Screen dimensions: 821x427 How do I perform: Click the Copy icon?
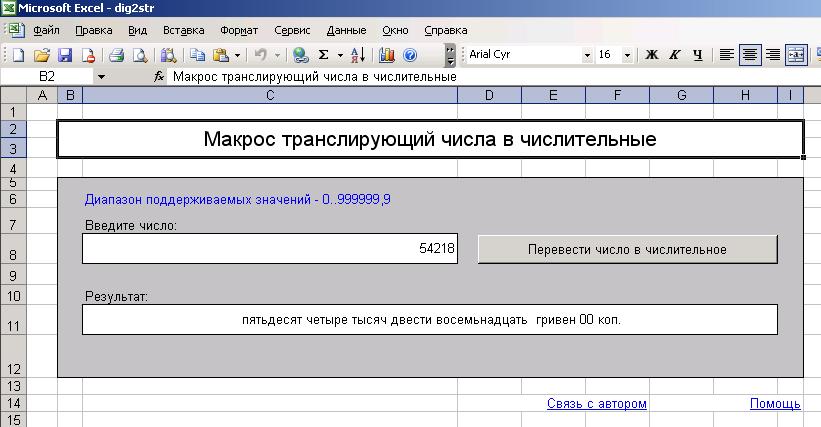click(197, 55)
